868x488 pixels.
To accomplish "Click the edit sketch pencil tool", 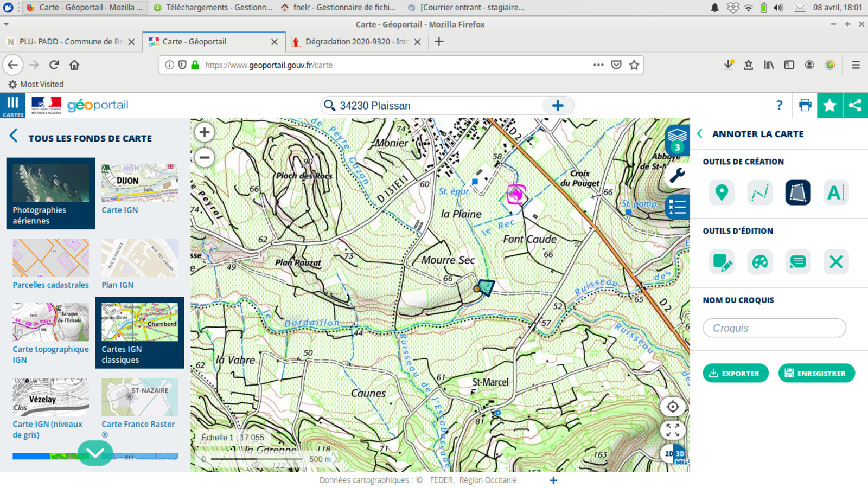I will [x=721, y=262].
